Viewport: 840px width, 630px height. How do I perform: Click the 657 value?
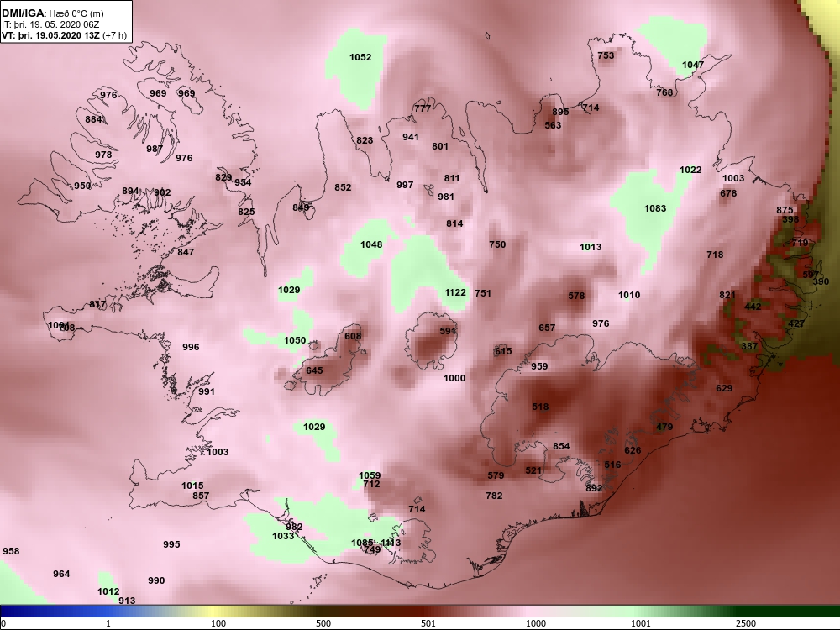click(547, 328)
